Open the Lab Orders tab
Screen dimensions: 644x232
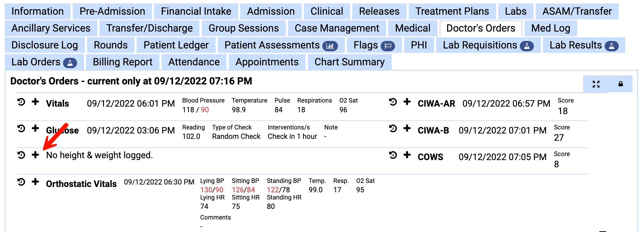pyautogui.click(x=44, y=62)
